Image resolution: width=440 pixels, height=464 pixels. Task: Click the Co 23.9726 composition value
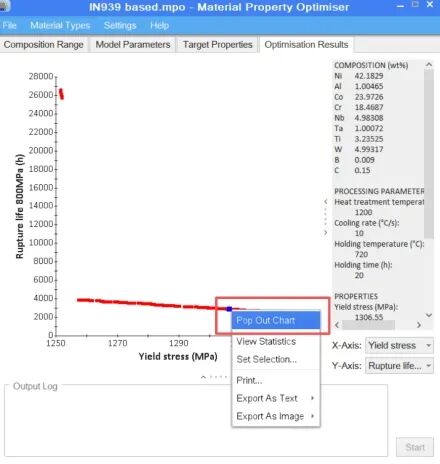tap(369, 97)
